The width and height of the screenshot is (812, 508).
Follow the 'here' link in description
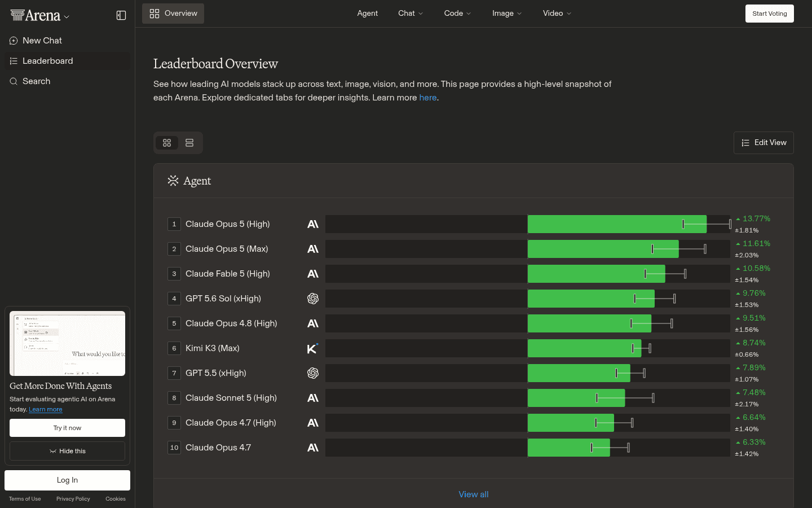(428, 98)
